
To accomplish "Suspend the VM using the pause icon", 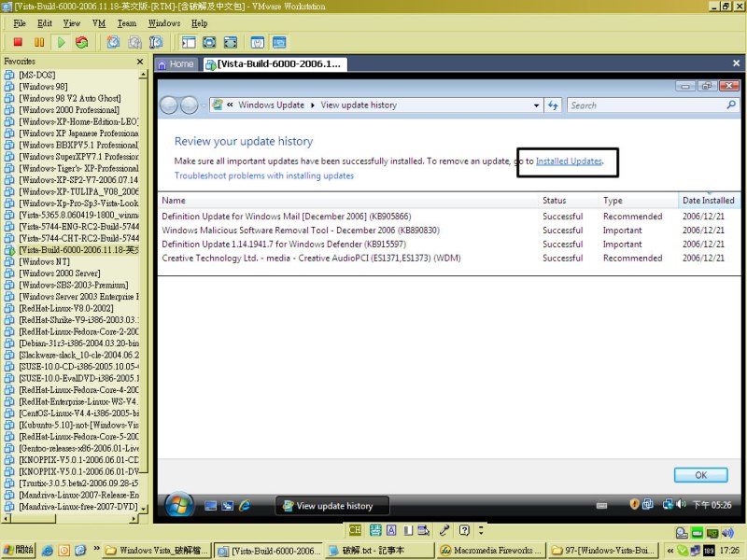I will click(x=39, y=42).
